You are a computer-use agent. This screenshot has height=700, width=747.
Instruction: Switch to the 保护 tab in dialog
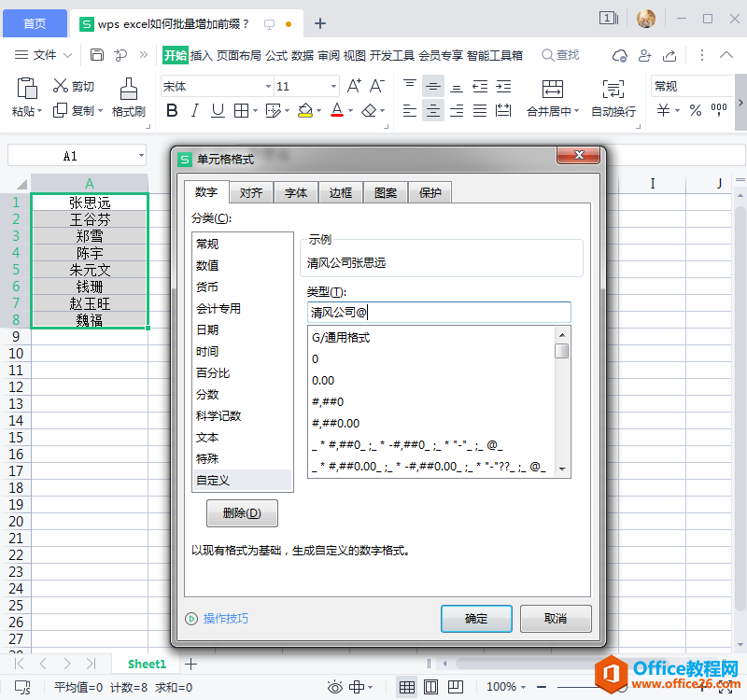click(430, 192)
